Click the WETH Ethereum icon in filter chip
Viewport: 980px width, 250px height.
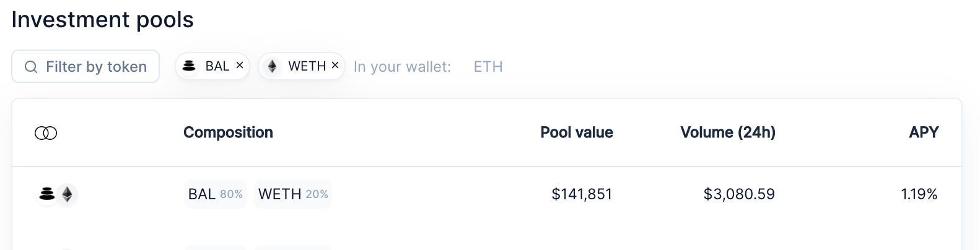(272, 66)
